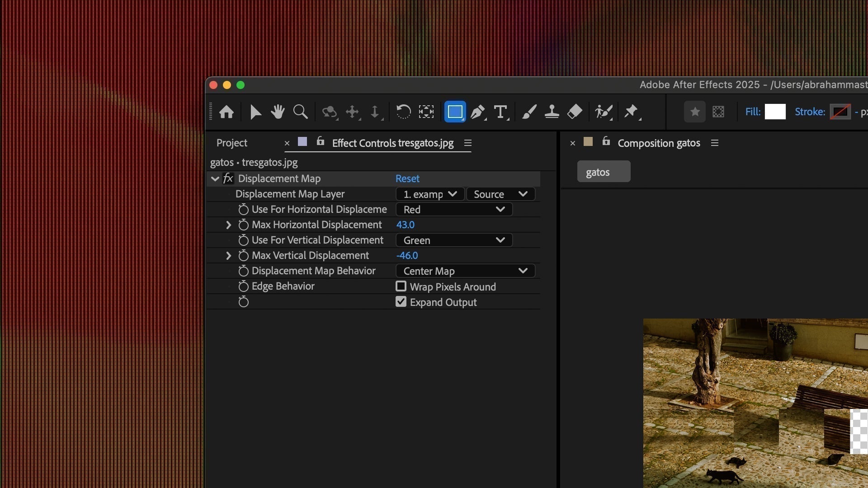The width and height of the screenshot is (868, 488).
Task: Select the Composition gatos tab
Action: click(x=659, y=143)
